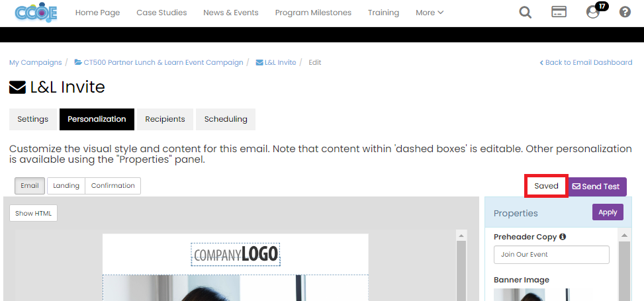Go to Home Page
This screenshot has height=301, width=644.
click(97, 13)
